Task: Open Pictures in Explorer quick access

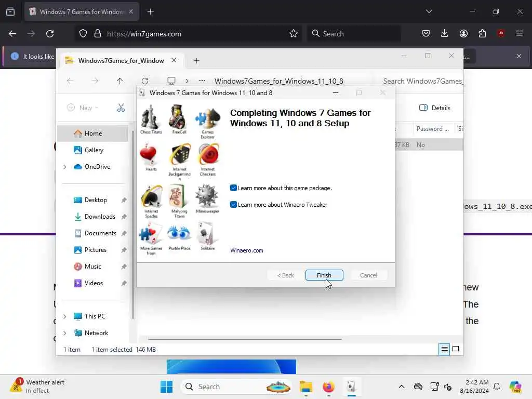Action: [92, 250]
